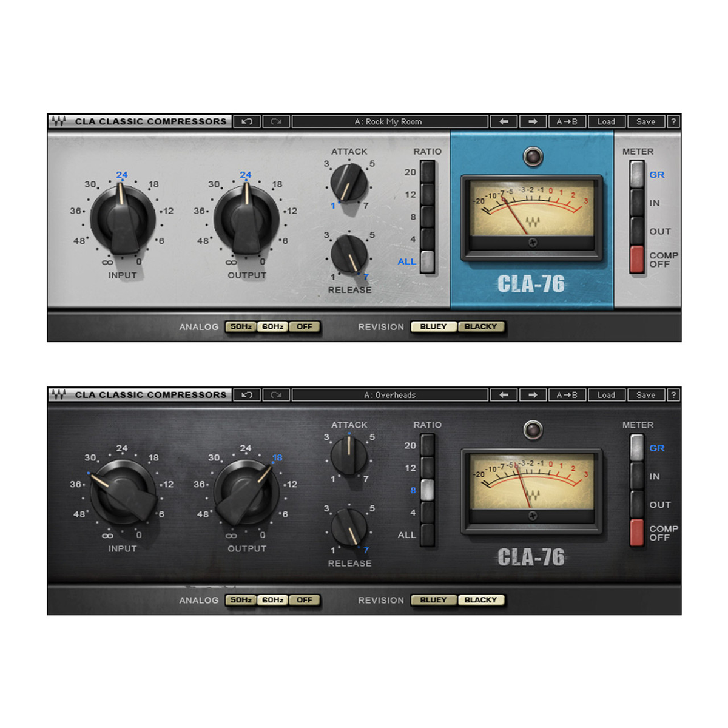The width and height of the screenshot is (728, 728).
Task: Click redo arrow in bottom Blacky plugin
Action: tap(276, 395)
